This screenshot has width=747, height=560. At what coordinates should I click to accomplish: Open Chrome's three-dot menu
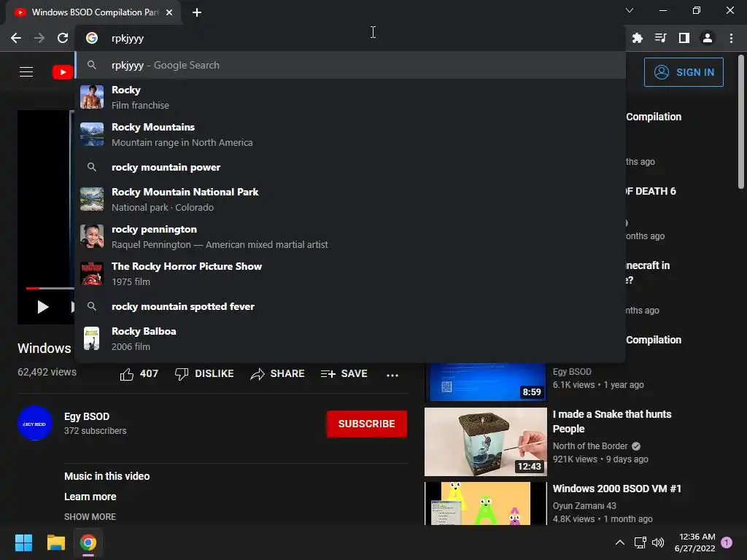point(731,38)
